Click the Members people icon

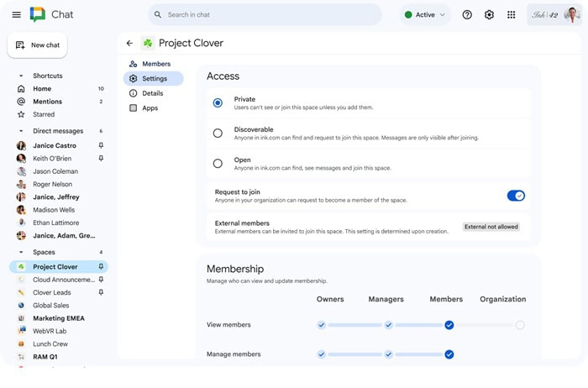point(133,64)
